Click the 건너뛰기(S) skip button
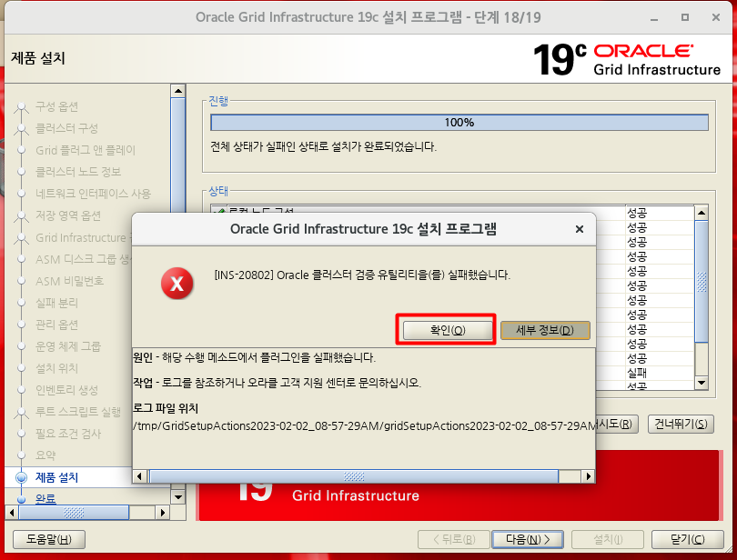The image size is (737, 560). [x=681, y=424]
